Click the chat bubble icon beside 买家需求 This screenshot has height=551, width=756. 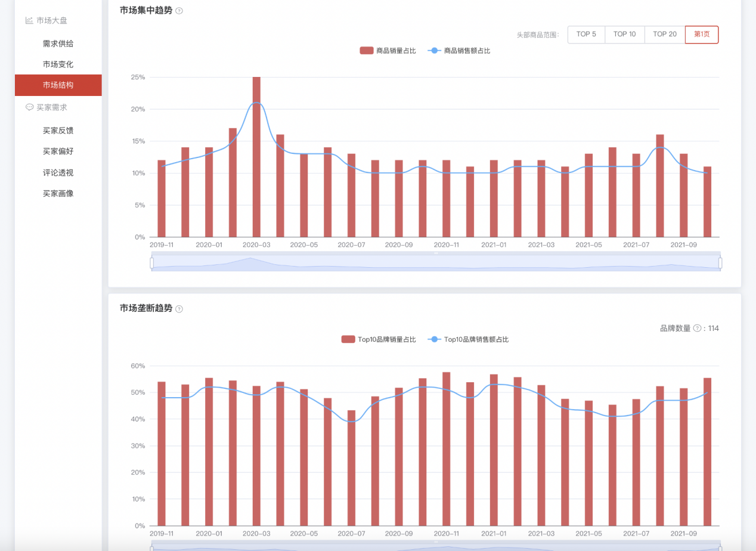(29, 107)
